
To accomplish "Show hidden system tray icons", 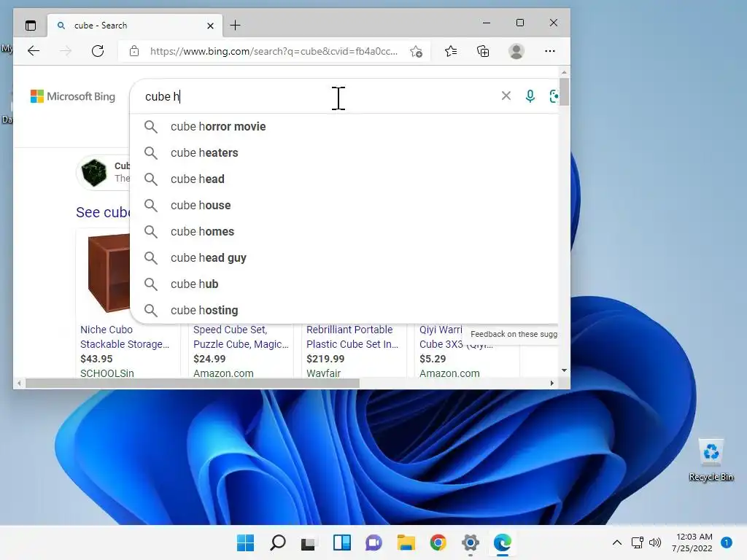I will coord(616,542).
